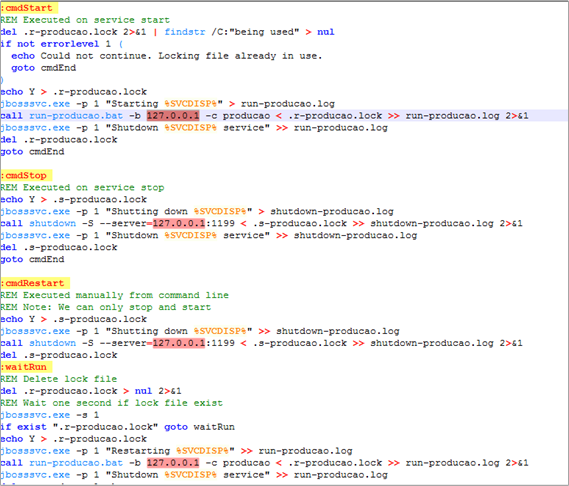Click 'run-producao.log' on the "Restarting" line
The image size is (569, 486).
pyautogui.click(x=305, y=451)
